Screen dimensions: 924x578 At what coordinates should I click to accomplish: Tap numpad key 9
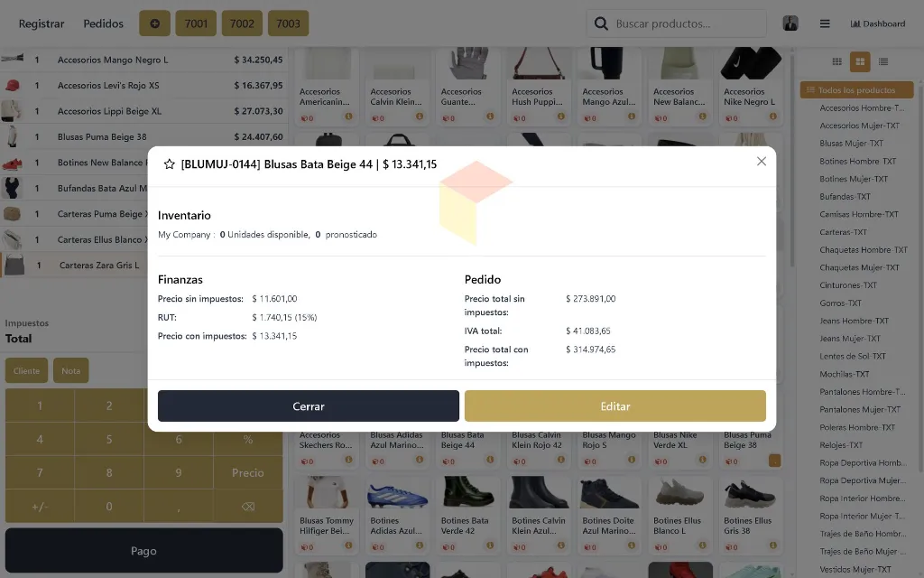point(179,472)
